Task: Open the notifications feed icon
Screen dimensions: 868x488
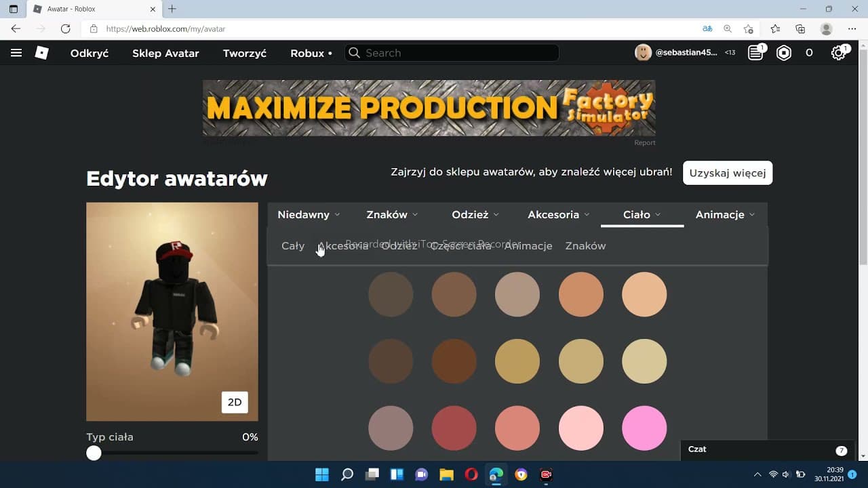Action: coord(755,53)
